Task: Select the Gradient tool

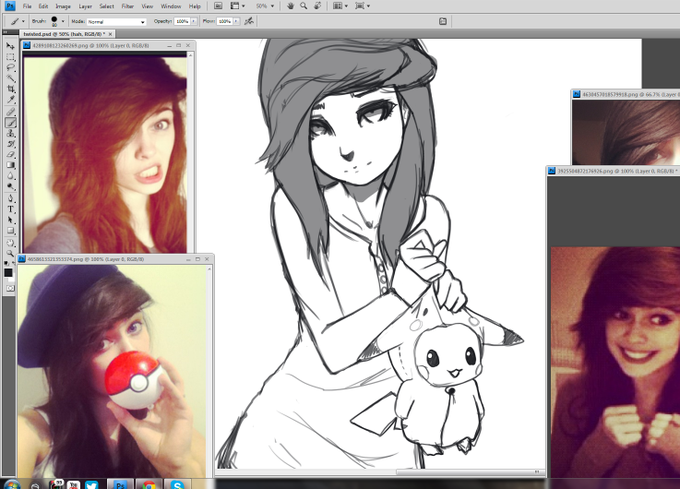Action: [x=10, y=165]
